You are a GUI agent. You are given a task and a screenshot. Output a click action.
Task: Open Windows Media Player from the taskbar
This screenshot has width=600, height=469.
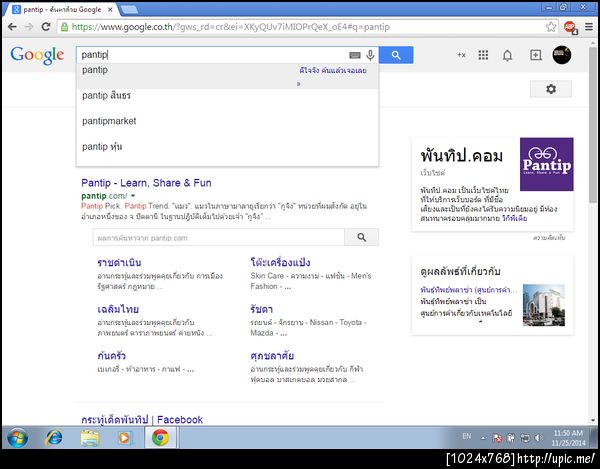125,438
